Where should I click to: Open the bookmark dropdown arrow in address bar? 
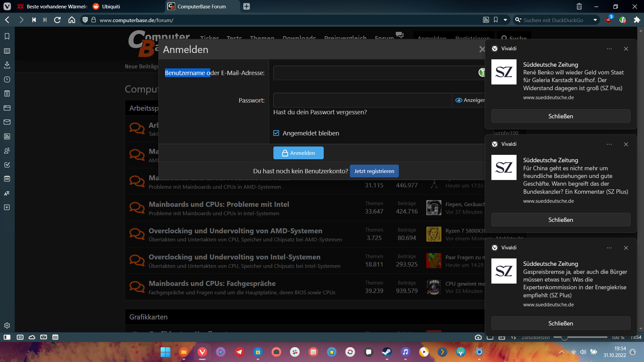click(x=505, y=20)
